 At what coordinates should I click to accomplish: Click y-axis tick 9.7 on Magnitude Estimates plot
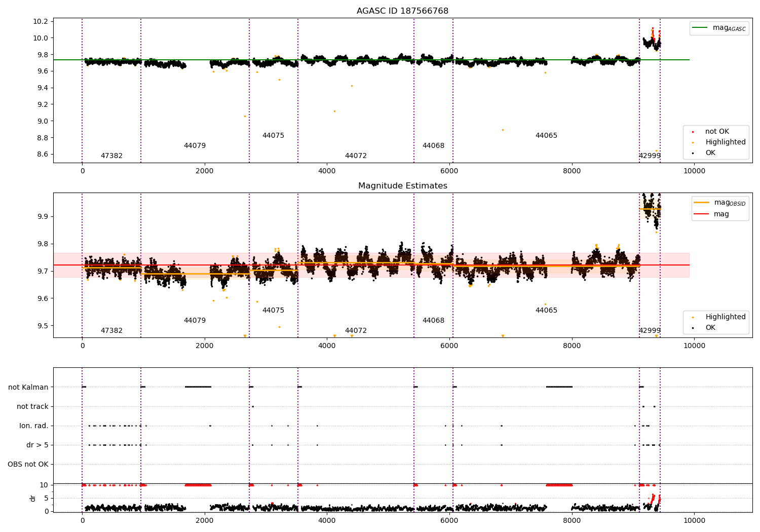pyautogui.click(x=43, y=272)
